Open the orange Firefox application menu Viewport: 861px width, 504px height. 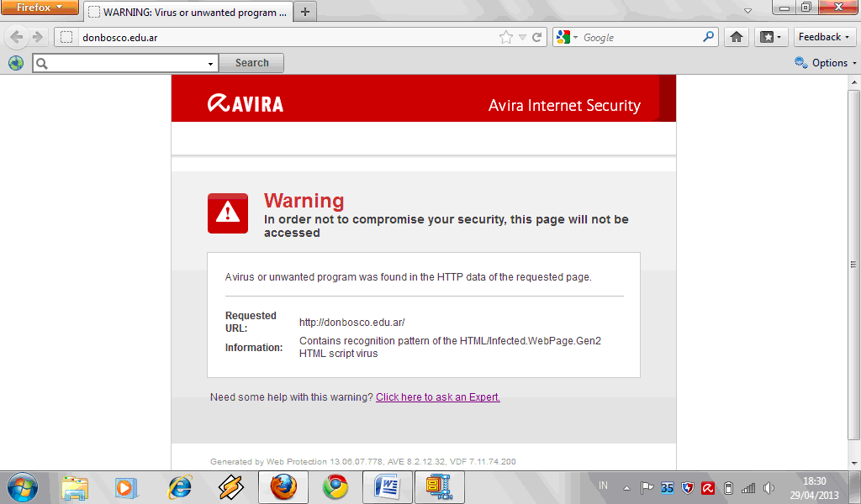click(40, 7)
